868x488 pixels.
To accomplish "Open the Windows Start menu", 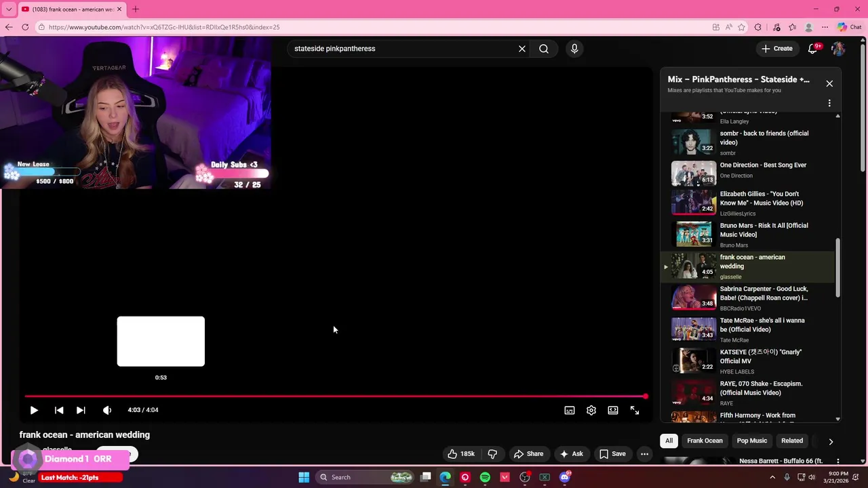I will point(304,477).
